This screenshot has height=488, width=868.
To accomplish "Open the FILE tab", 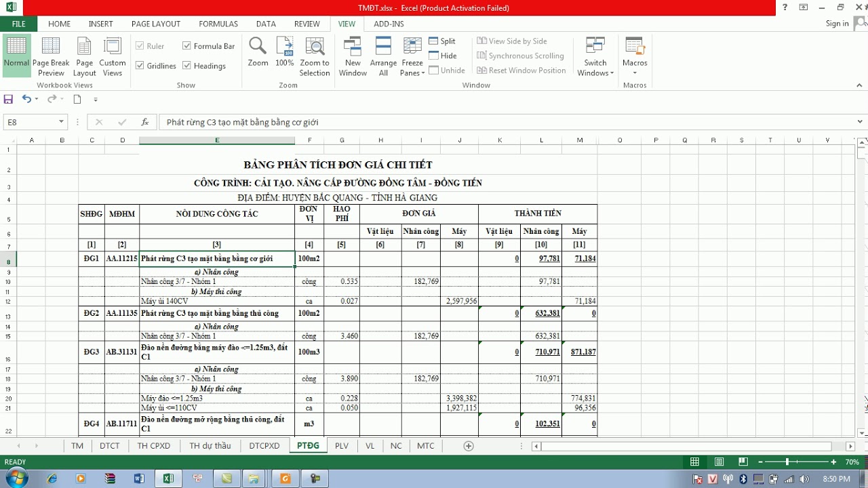I will tap(18, 24).
